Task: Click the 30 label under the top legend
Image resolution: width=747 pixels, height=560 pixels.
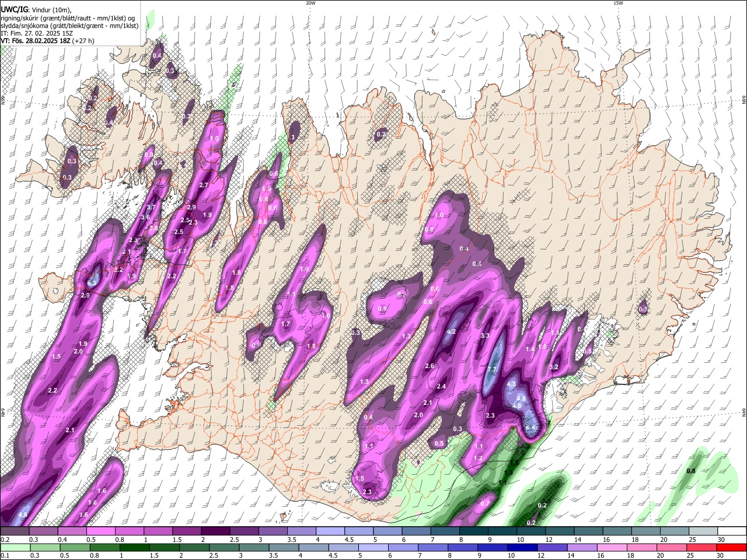Action: (721, 540)
